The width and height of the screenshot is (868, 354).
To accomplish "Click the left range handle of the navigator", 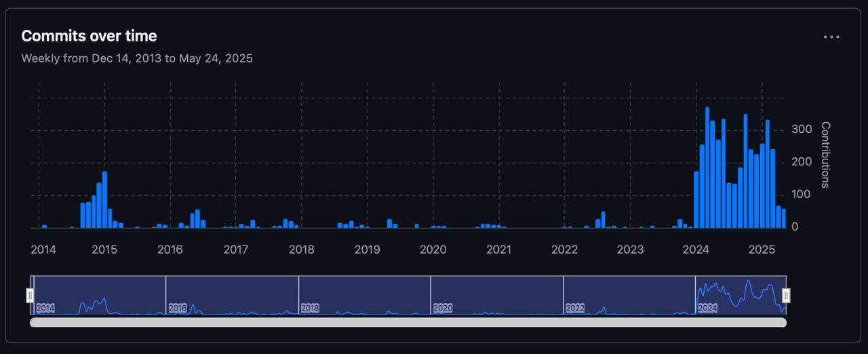I will point(30,296).
